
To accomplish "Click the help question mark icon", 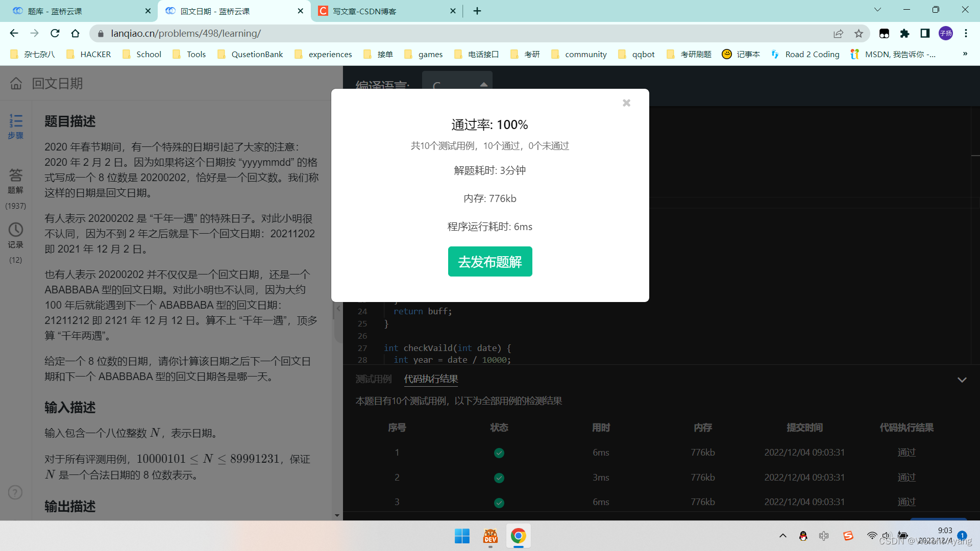I will [x=15, y=492].
